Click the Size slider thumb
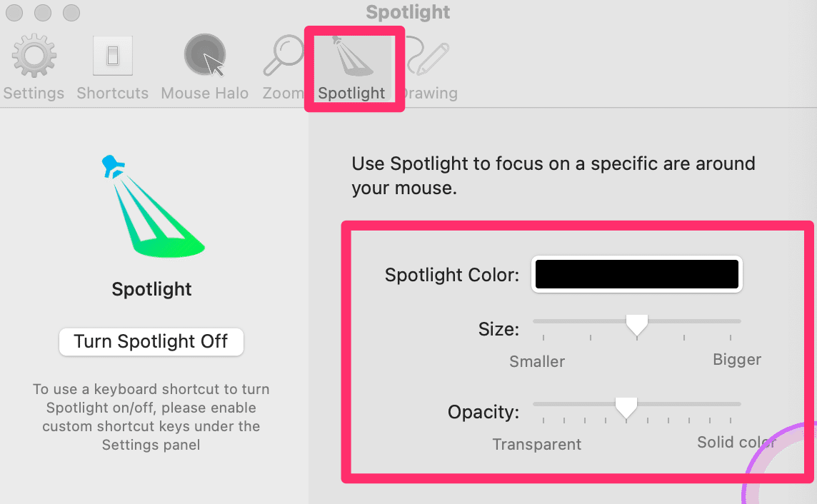 point(637,326)
